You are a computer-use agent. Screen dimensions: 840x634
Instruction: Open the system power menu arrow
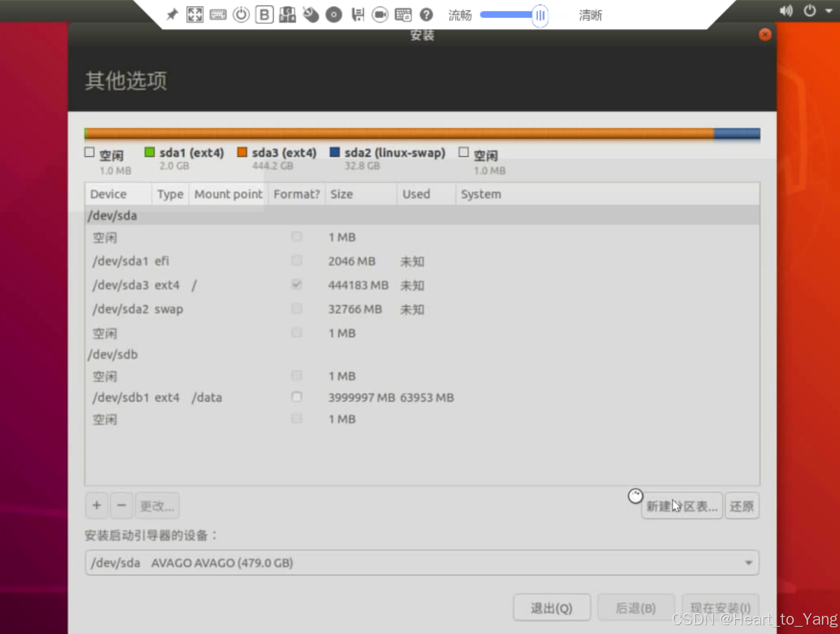pyautogui.click(x=828, y=11)
